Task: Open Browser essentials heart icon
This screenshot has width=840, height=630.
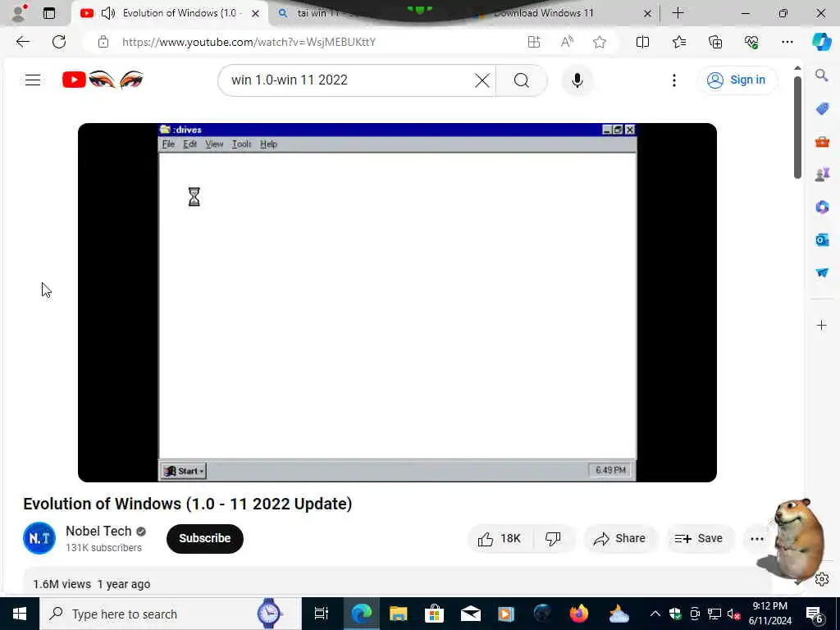Action: (751, 42)
